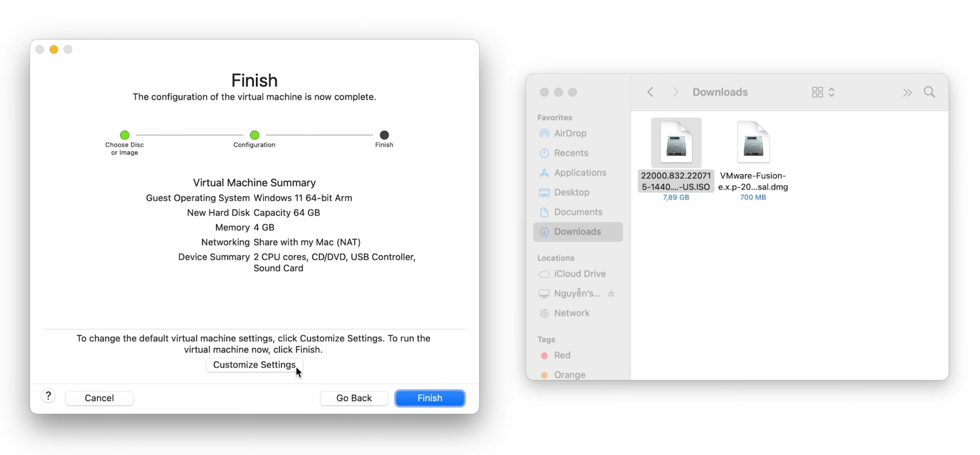Toggle the Orange tag in sidebar

coord(569,374)
